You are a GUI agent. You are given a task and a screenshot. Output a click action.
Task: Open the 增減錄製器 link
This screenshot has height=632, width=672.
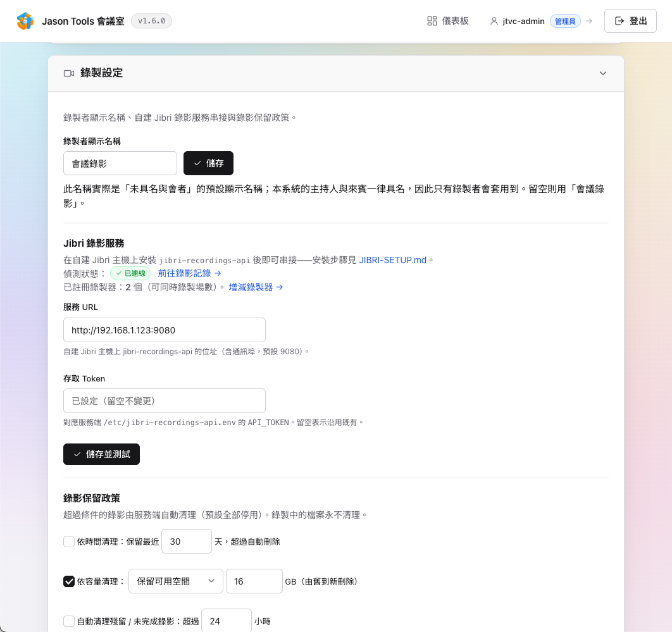coord(256,287)
